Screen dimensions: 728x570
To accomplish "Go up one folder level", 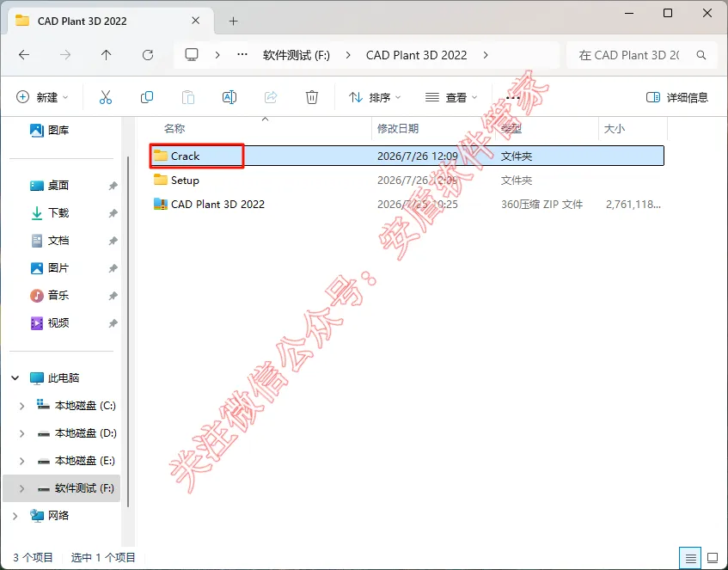I will point(107,55).
